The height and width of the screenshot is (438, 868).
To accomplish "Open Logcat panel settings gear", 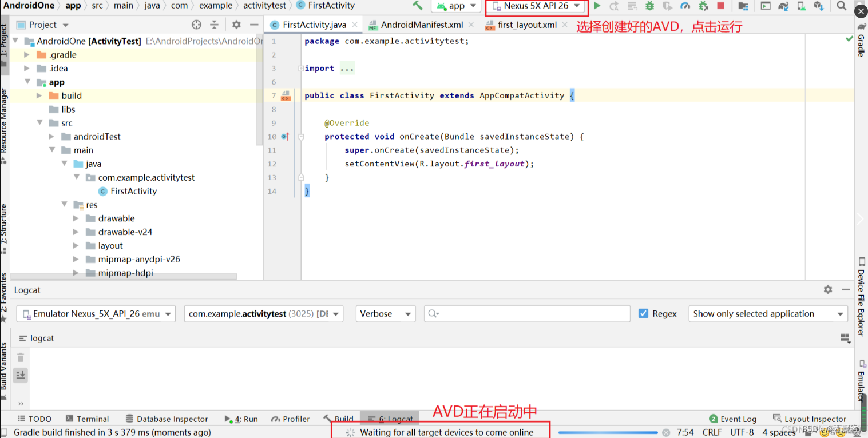I will tap(828, 290).
